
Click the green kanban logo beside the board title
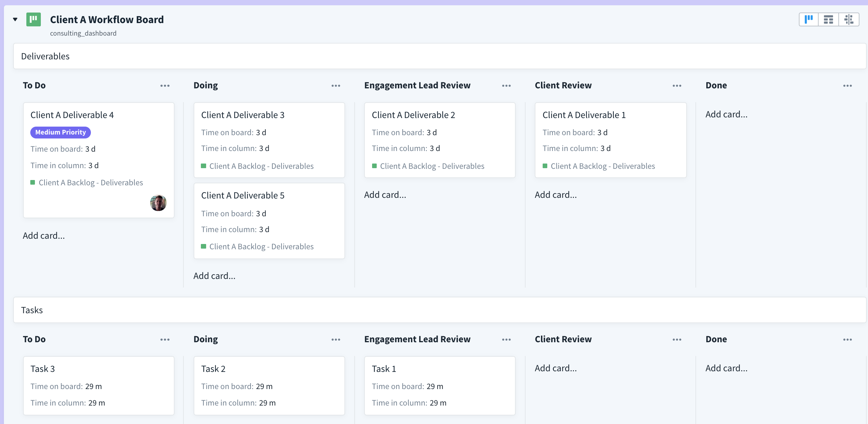click(33, 19)
